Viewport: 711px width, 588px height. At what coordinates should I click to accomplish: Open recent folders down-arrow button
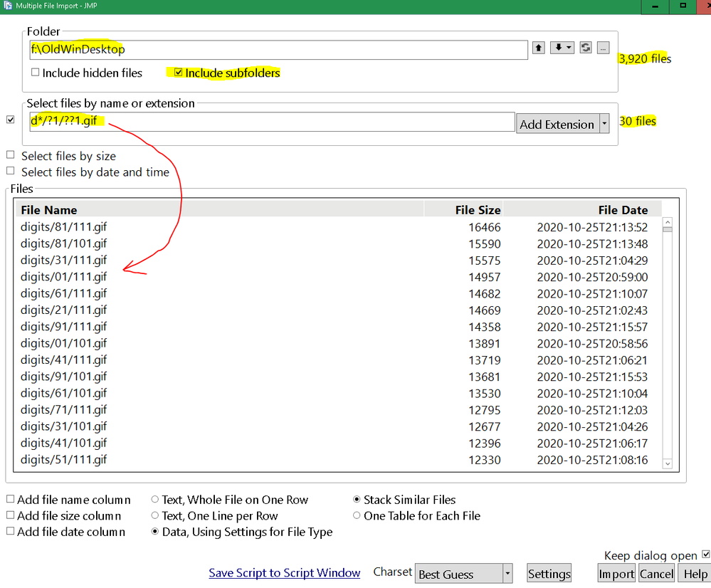pos(562,48)
